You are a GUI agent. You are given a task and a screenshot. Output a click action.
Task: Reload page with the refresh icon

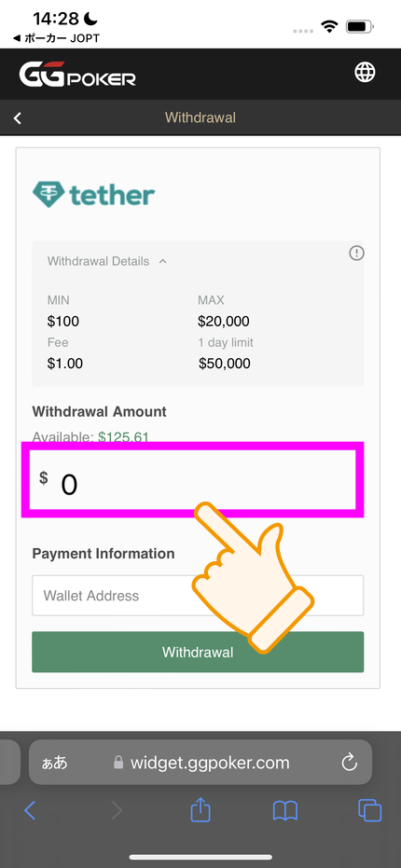pos(349,763)
